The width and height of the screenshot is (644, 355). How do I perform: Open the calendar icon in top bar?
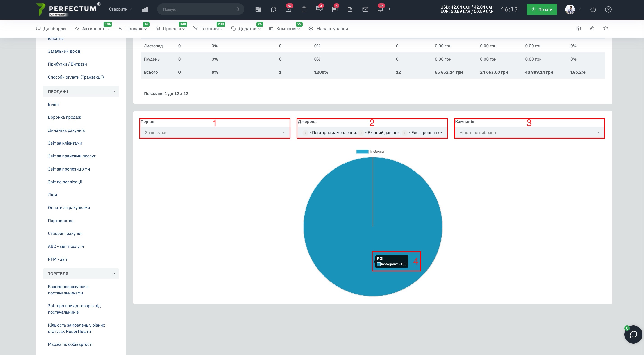point(258,9)
